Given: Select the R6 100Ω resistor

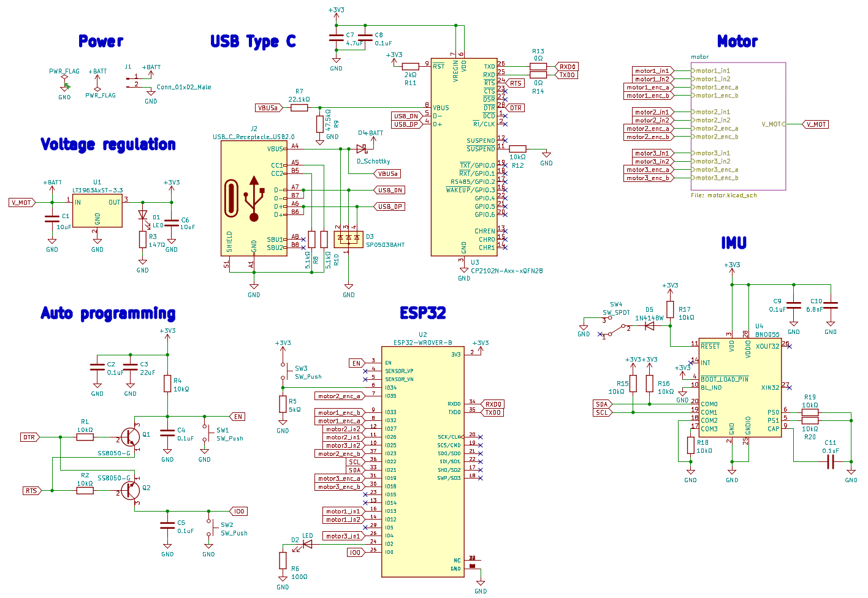Looking at the screenshot, I should coord(283,561).
